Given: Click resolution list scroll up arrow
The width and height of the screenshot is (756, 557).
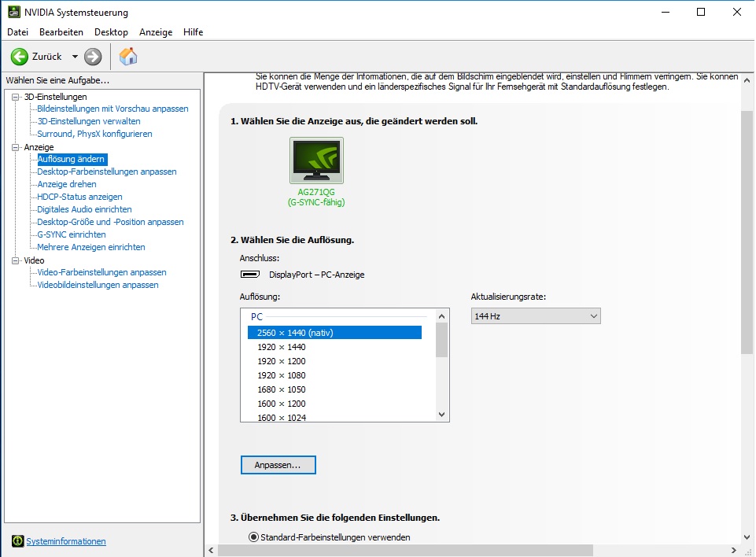Looking at the screenshot, I should (441, 316).
